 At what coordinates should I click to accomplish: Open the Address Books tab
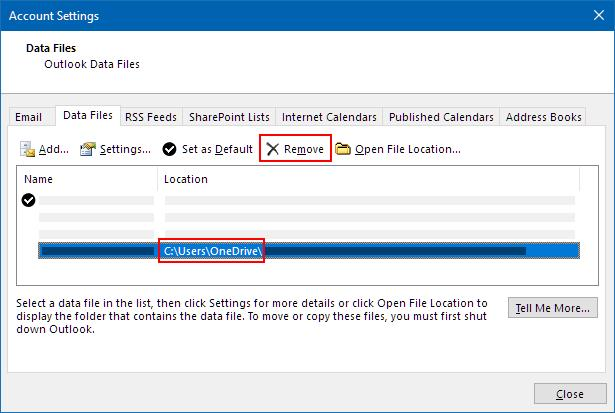[x=543, y=117]
